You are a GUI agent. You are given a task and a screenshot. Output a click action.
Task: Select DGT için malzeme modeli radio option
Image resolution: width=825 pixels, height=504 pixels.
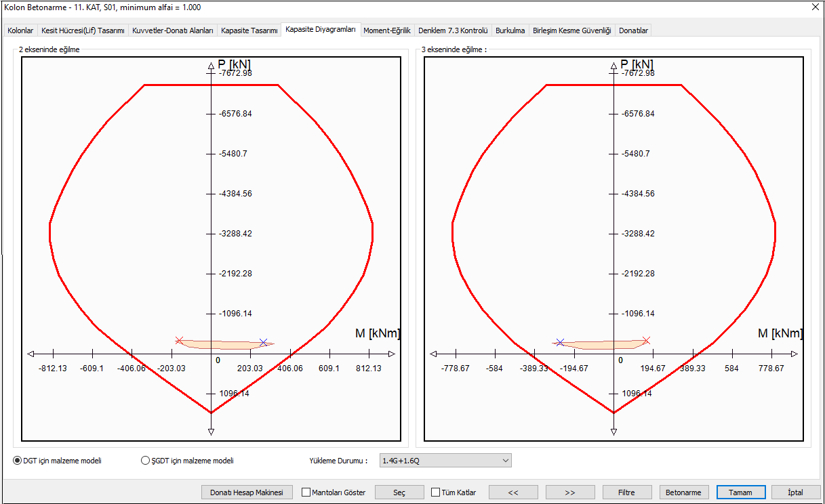pyautogui.click(x=18, y=461)
